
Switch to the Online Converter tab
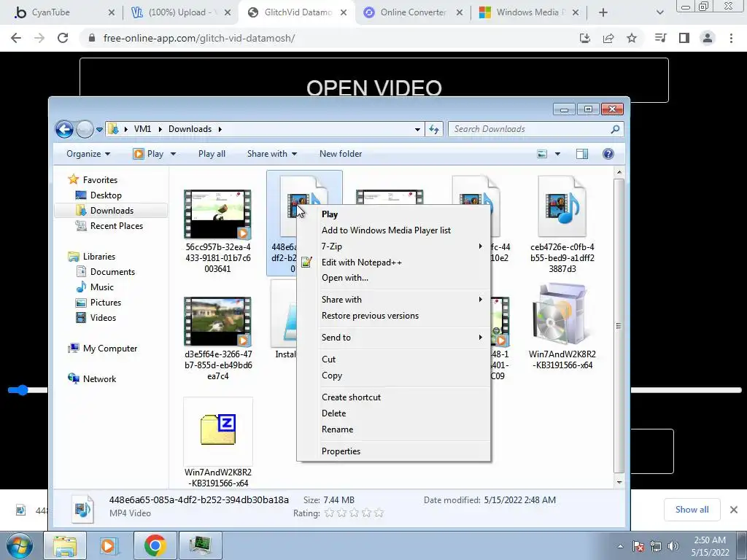[413, 12]
